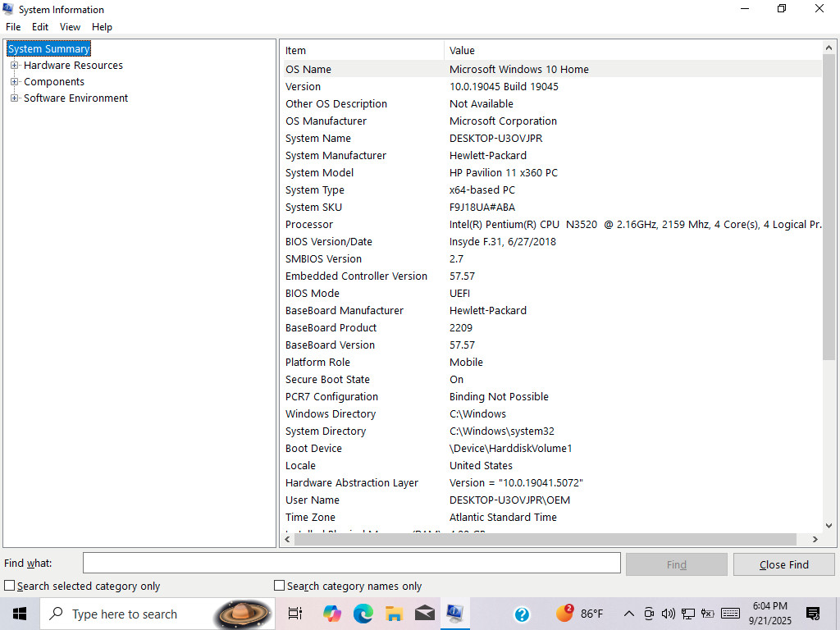The height and width of the screenshot is (630, 840).
Task: Select the System Name row
Action: [552, 138]
